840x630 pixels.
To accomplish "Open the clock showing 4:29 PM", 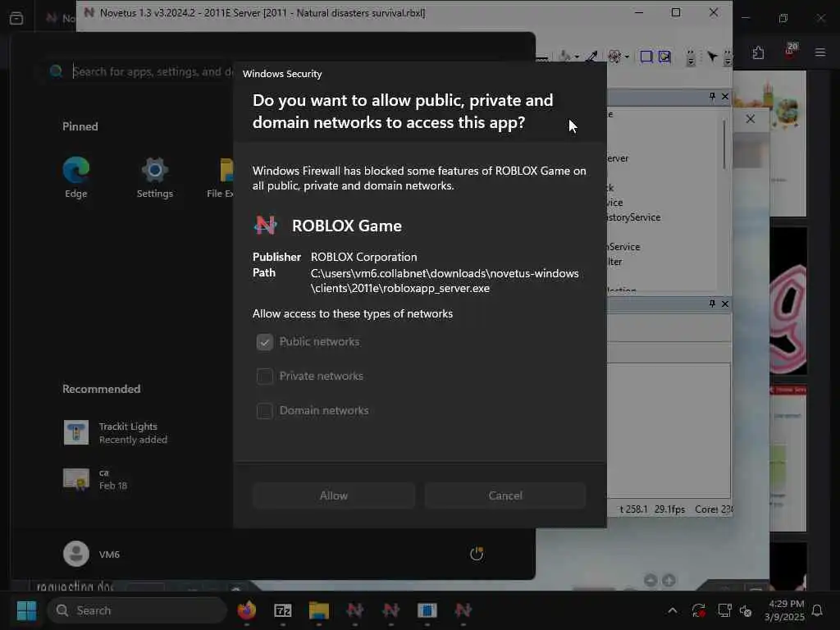I will (785, 610).
